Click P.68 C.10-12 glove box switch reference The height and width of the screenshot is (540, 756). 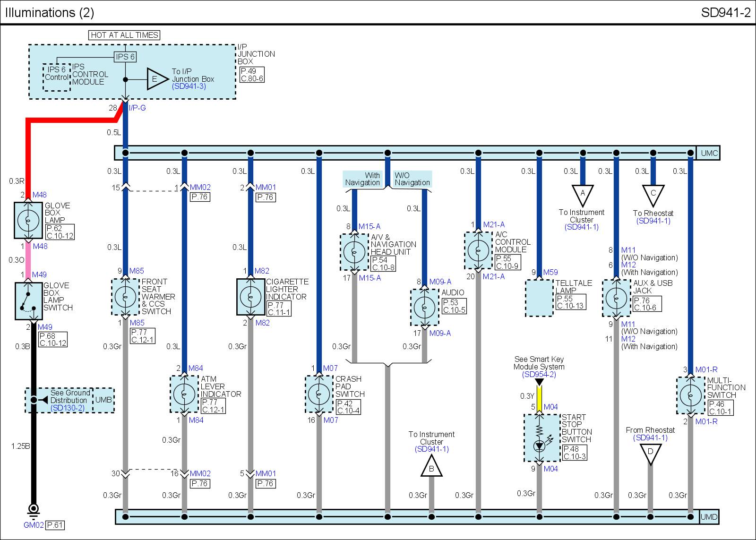point(53,340)
